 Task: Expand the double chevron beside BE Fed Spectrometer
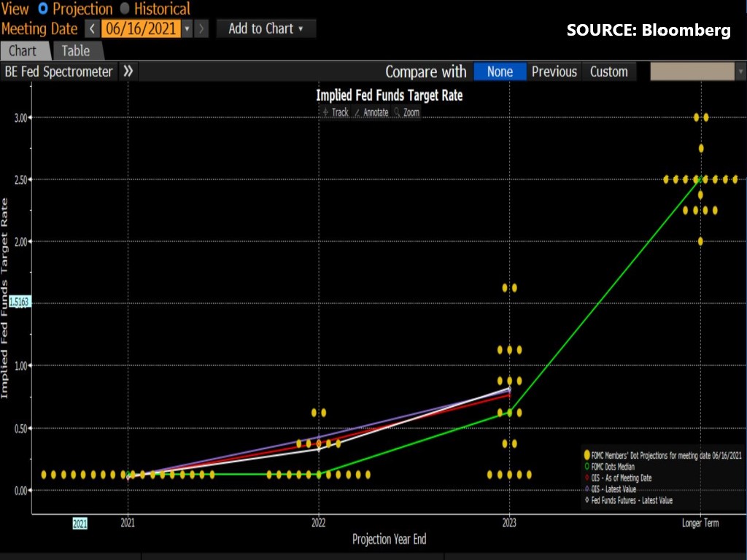point(128,71)
